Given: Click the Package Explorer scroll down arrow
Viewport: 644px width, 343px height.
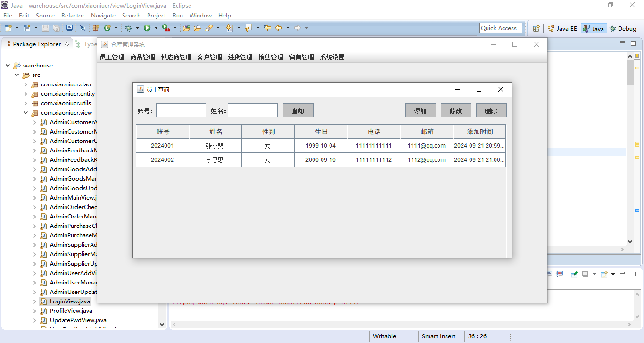Looking at the screenshot, I should [x=162, y=325].
